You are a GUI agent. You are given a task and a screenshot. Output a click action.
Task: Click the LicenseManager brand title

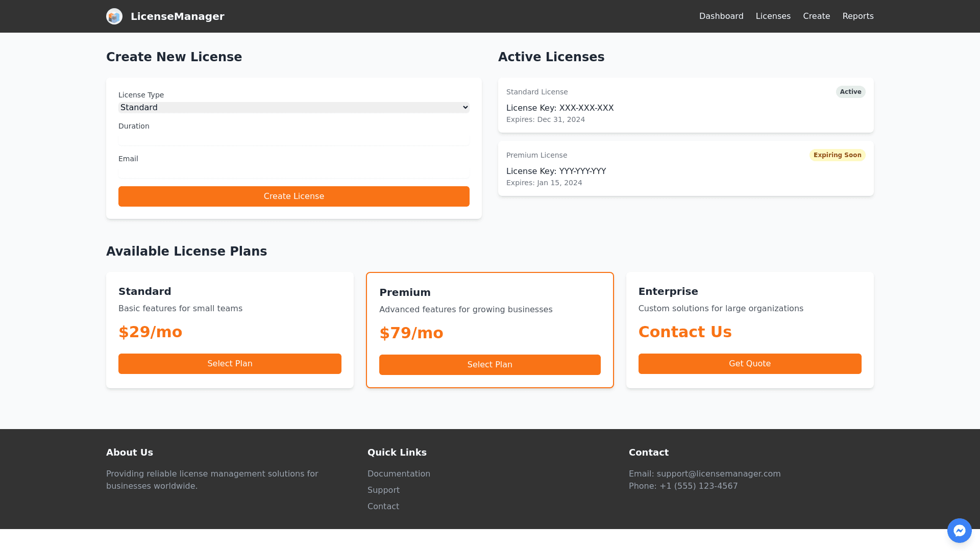point(177,16)
